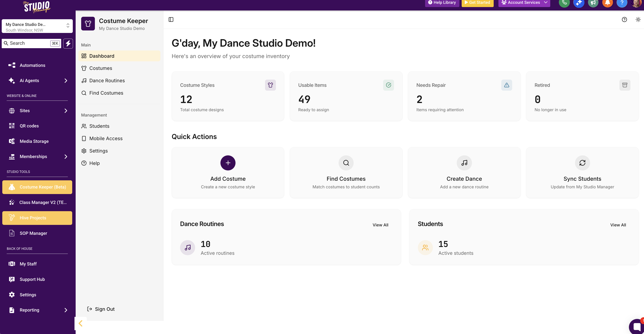Click View All for Dance Routines
The image size is (644, 334).
[380, 225]
